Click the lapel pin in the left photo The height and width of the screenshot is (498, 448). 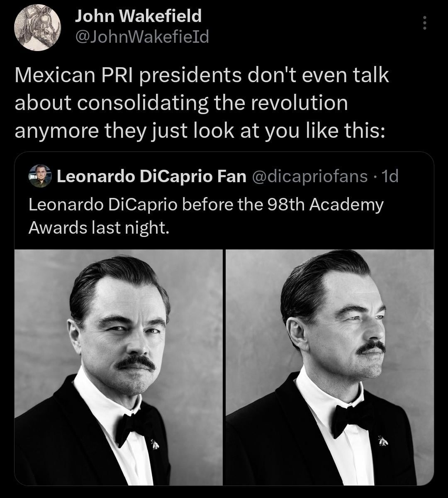point(155,444)
